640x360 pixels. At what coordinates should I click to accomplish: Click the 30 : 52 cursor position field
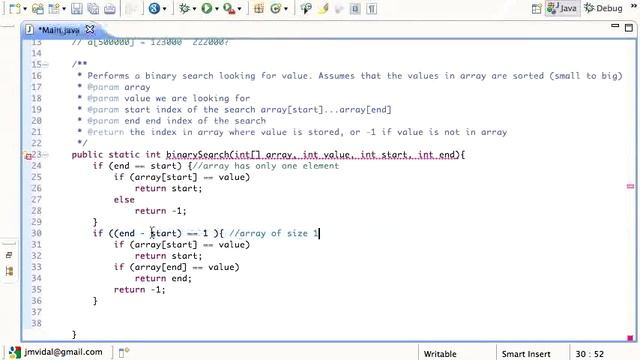(x=589, y=354)
